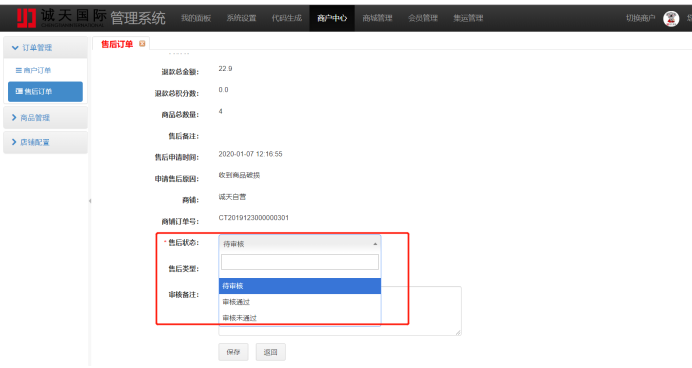Click the 返回 button

point(271,352)
